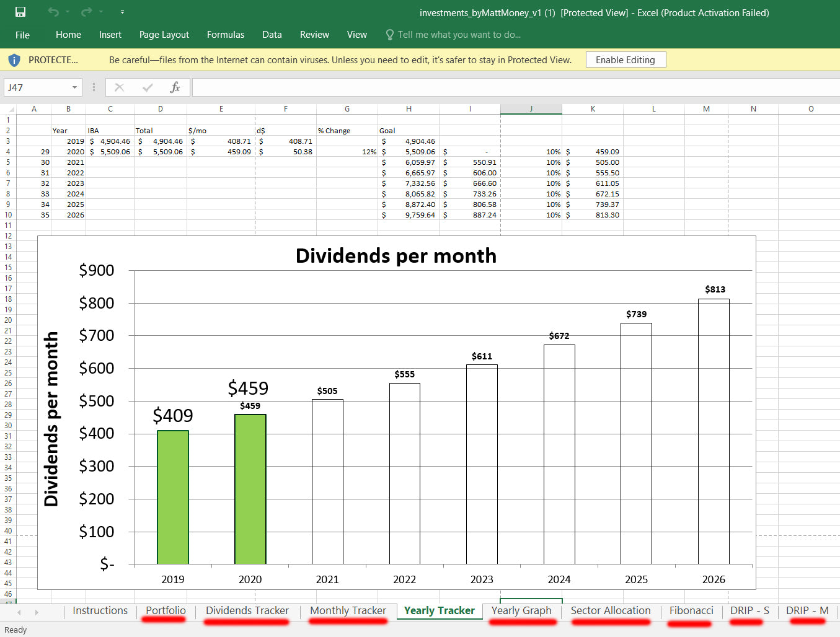Click inside the formula bar input
Viewport: 840px width, 637px height.
tap(515, 87)
